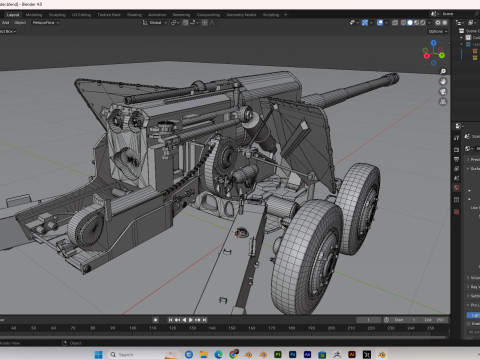Click the zoom magnifier viewport icon
The height and width of the screenshot is (360, 480).
pos(443,71)
